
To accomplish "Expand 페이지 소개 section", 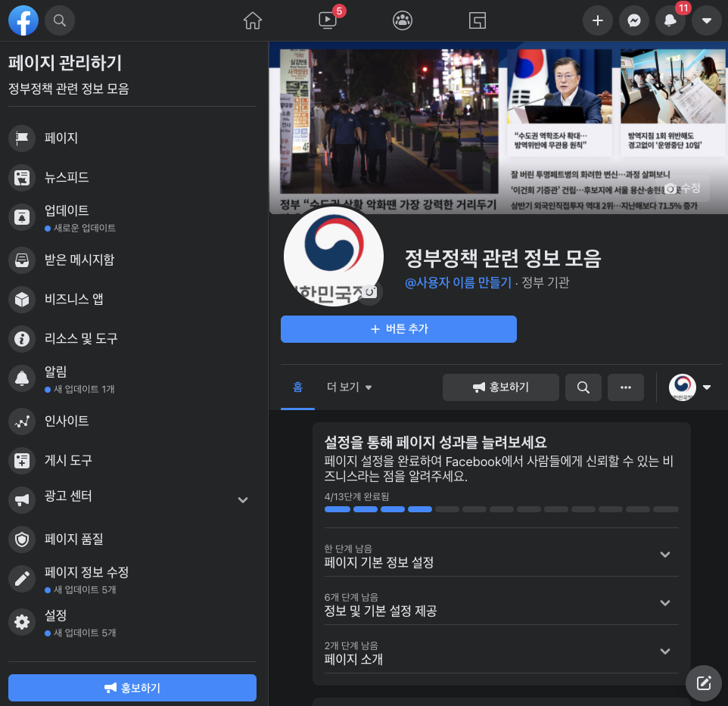I will (502, 652).
